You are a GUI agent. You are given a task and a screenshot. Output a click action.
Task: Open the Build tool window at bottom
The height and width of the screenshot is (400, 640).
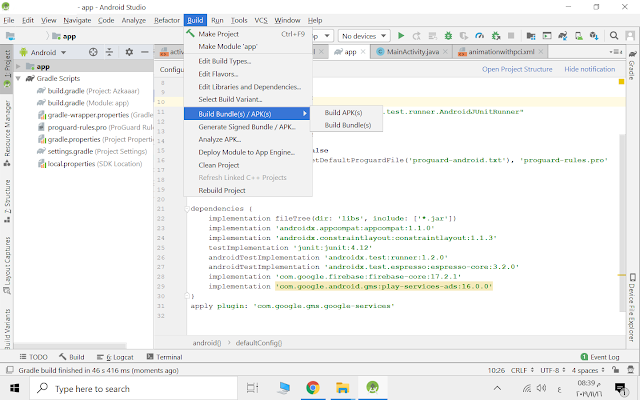click(x=72, y=357)
